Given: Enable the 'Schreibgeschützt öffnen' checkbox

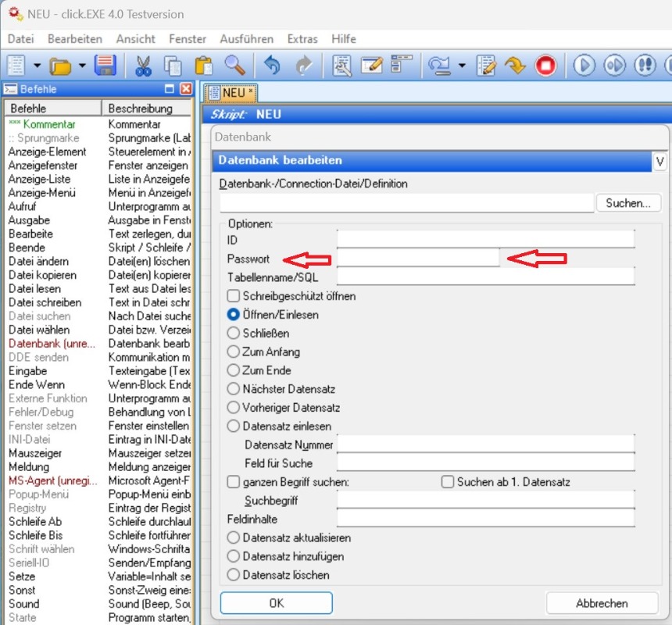Looking at the screenshot, I should 234,296.
